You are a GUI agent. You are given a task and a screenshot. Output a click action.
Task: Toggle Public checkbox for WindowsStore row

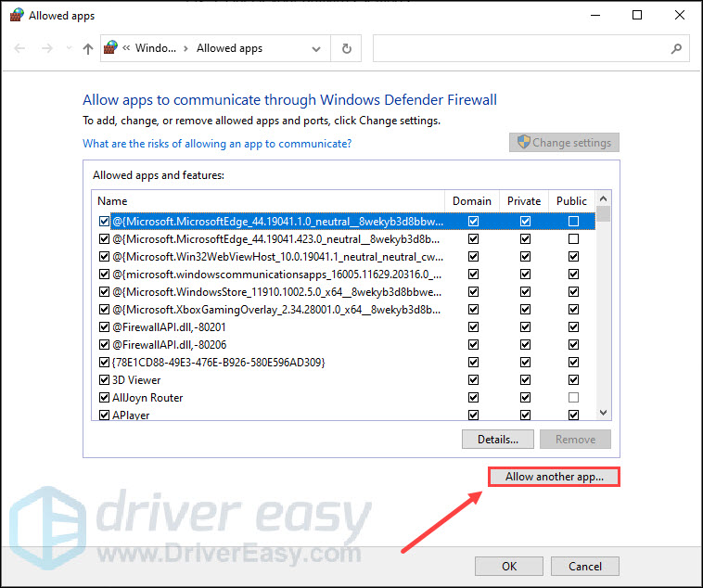point(573,292)
